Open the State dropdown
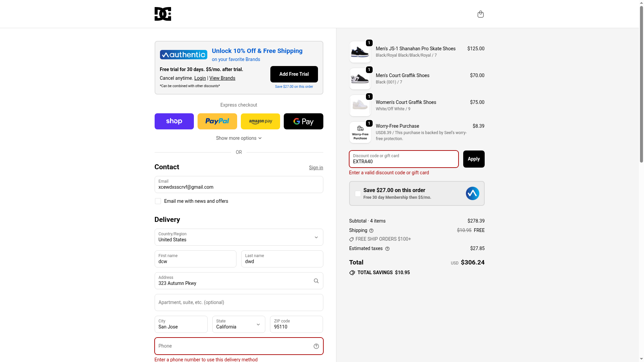This screenshot has width=644, height=362. coord(239,324)
